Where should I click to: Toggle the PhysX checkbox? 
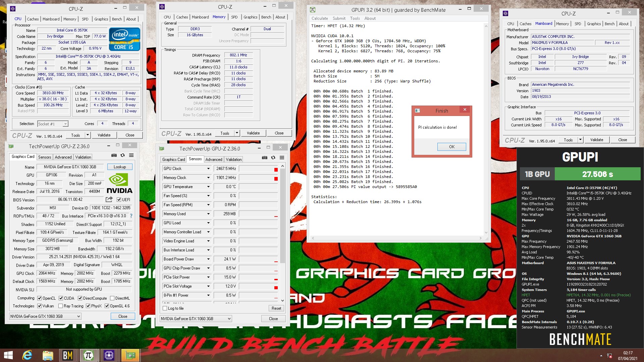[88, 306]
